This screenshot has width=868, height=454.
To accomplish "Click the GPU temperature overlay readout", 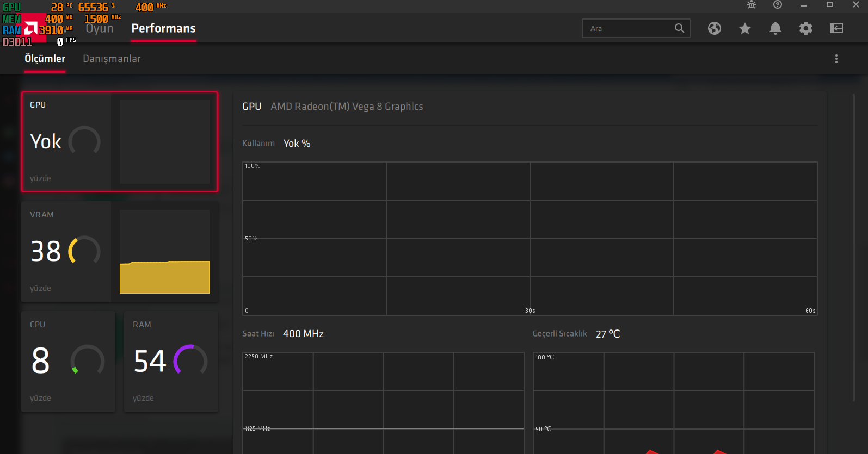I will 61,7.
